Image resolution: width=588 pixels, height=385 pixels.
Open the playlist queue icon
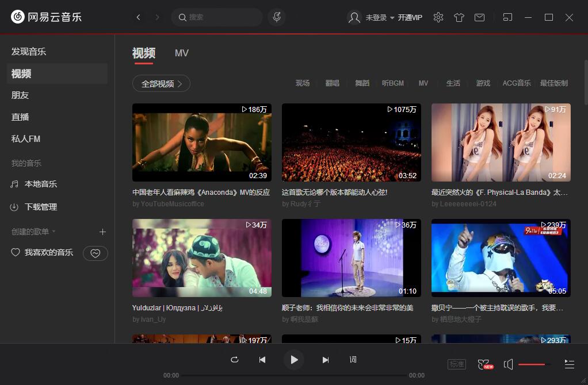pyautogui.click(x=569, y=364)
